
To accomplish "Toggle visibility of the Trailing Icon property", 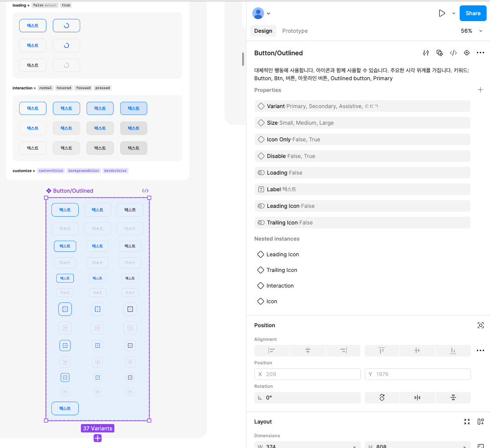I will [x=261, y=222].
